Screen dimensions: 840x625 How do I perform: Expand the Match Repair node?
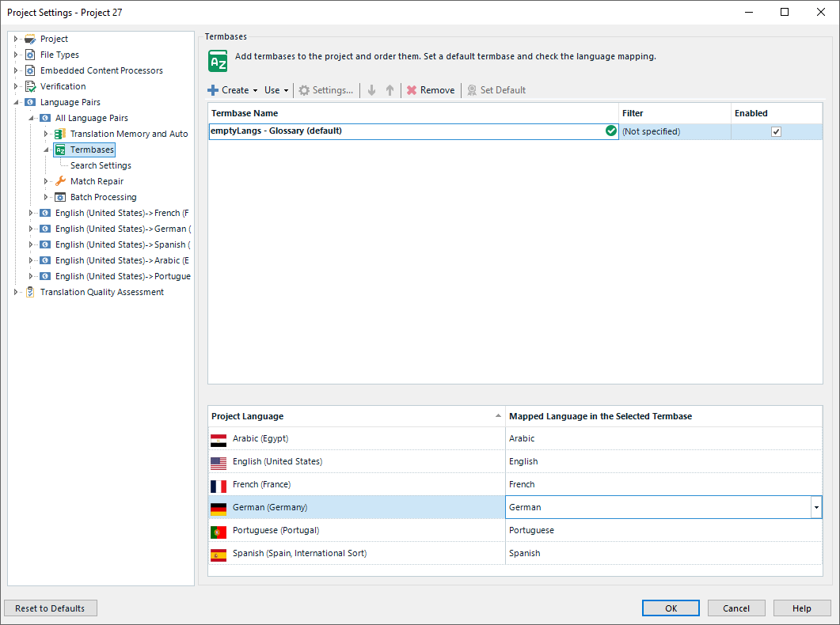pyautogui.click(x=46, y=181)
